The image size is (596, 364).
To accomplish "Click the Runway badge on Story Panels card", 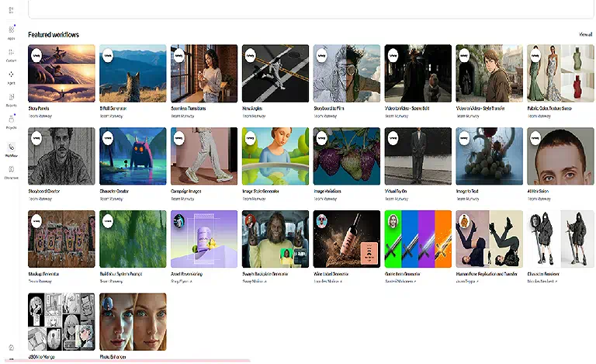I will 36,55.
